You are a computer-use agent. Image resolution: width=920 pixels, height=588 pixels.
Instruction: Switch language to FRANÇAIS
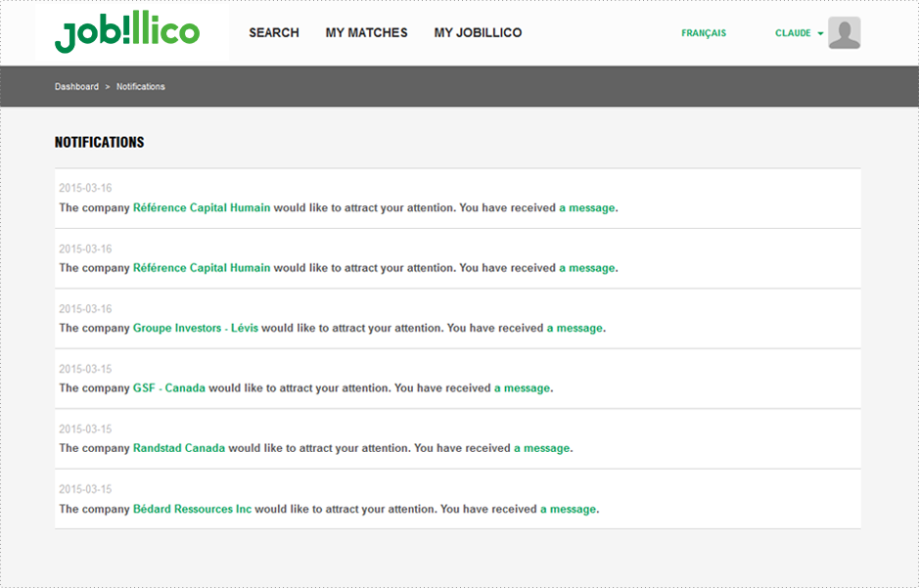tap(704, 33)
